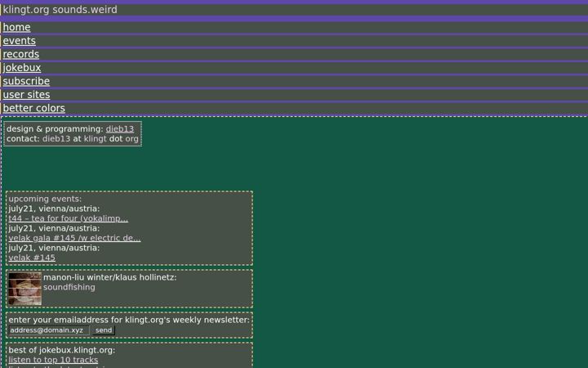This screenshot has height=368, width=588.
Task: Click the best of jokebux.klingt.org heading
Action: (62, 350)
